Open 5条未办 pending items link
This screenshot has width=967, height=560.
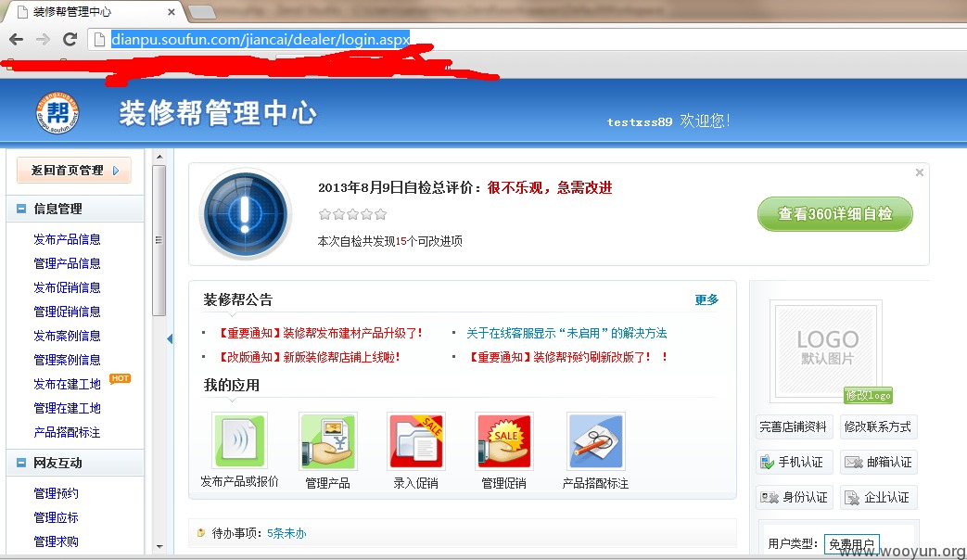click(x=286, y=533)
